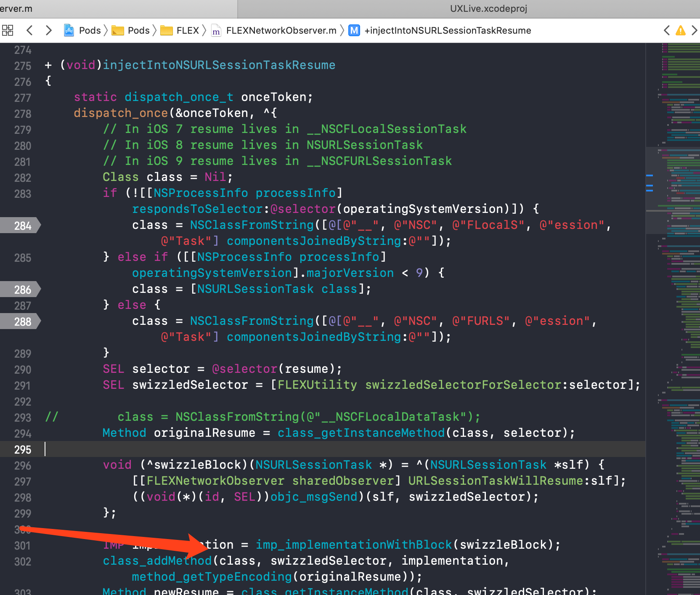The image size is (700, 595).
Task: Select the blue Pods project icon
Action: click(x=69, y=30)
